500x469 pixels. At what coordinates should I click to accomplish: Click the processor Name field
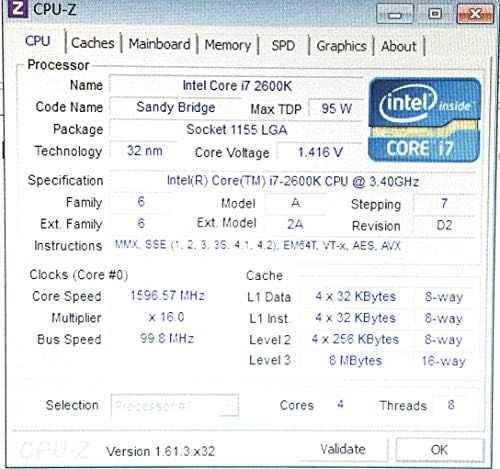tap(236, 86)
